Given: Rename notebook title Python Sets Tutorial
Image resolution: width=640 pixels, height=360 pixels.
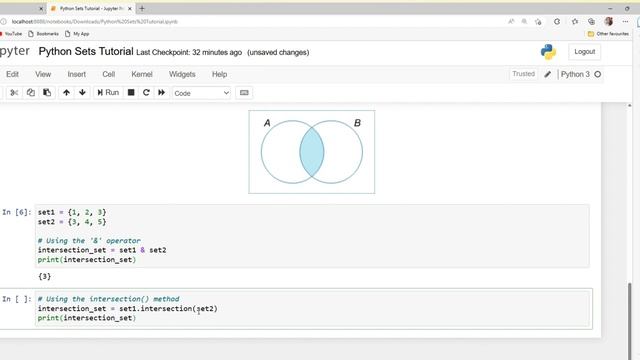Looking at the screenshot, I should point(86,51).
